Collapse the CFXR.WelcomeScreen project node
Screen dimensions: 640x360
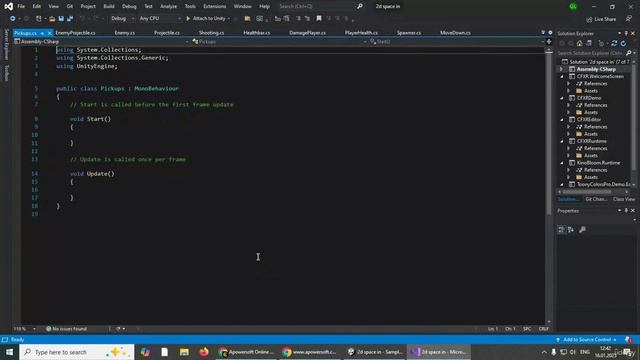pos(562,76)
